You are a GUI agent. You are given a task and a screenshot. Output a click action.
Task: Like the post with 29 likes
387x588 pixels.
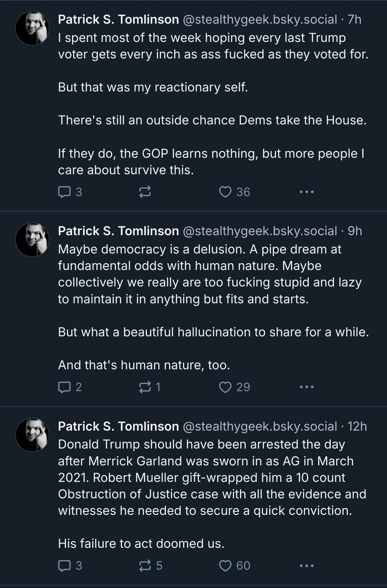[225, 387]
